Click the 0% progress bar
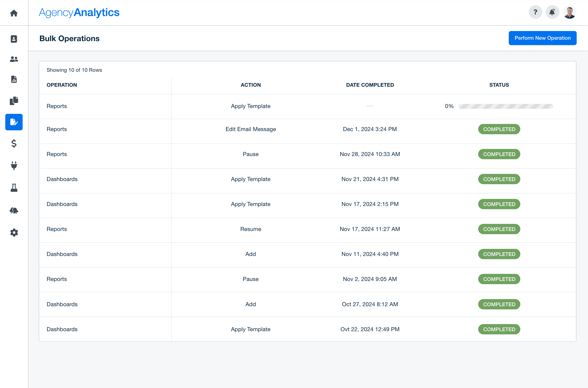 (505, 106)
